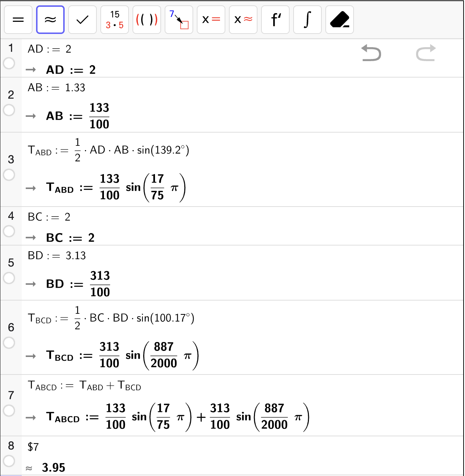Select row number 5 header
This screenshot has width=465, height=476.
pos(11,263)
